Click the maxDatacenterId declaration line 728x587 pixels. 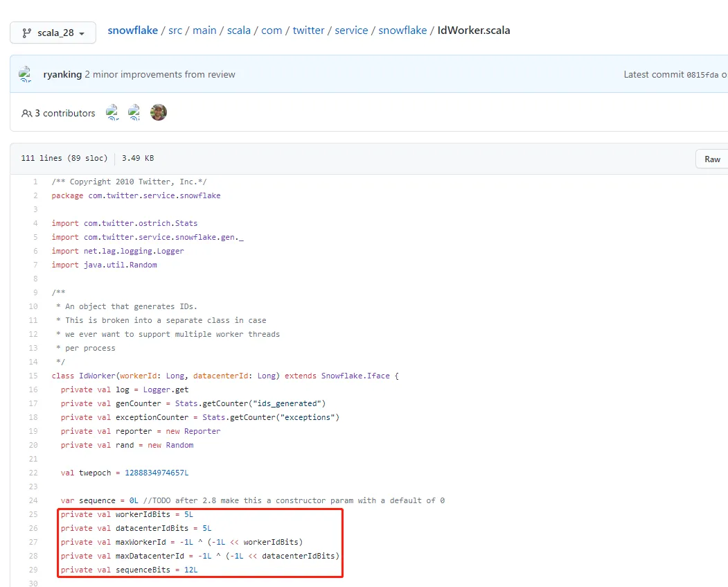point(200,557)
